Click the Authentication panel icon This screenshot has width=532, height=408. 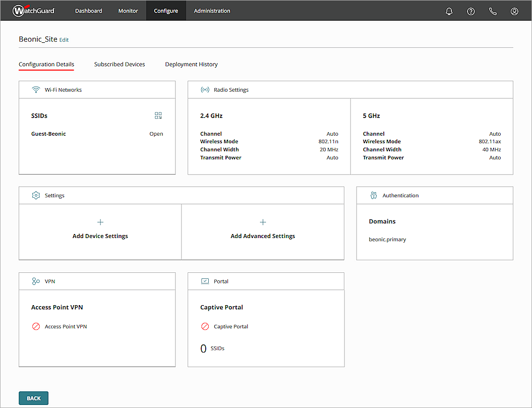tap(373, 195)
